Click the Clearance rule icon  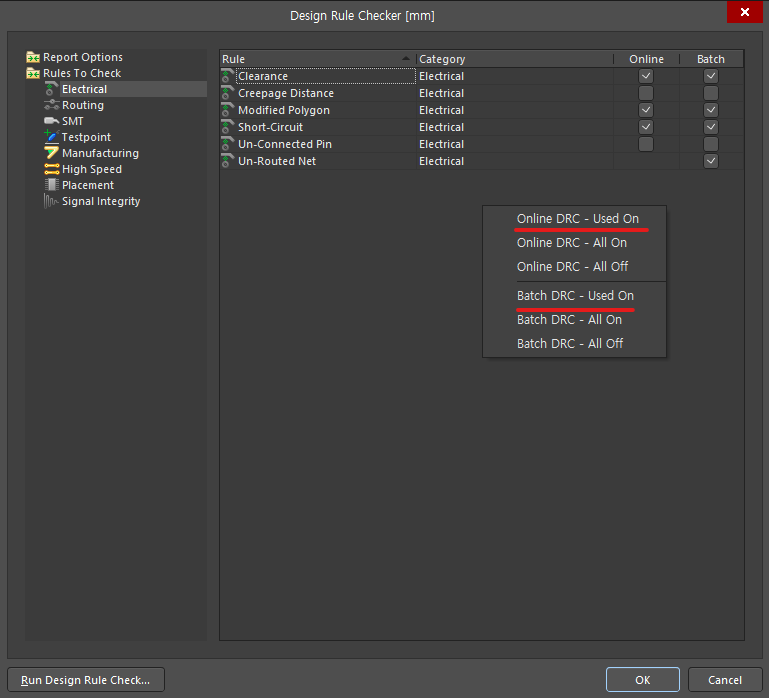[227, 76]
